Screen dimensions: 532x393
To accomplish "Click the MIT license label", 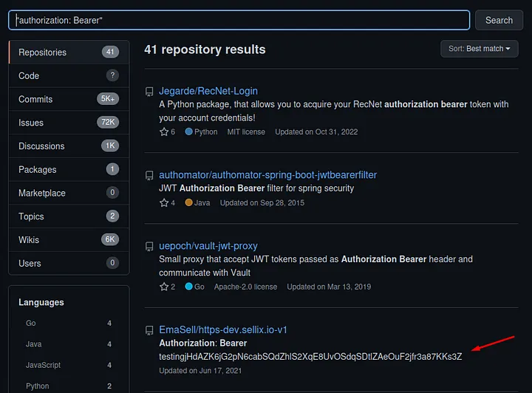I will (x=246, y=131).
